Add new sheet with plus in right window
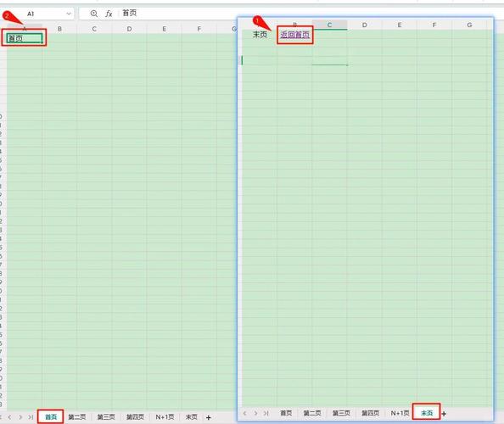The width and height of the screenshot is (504, 424). click(444, 414)
